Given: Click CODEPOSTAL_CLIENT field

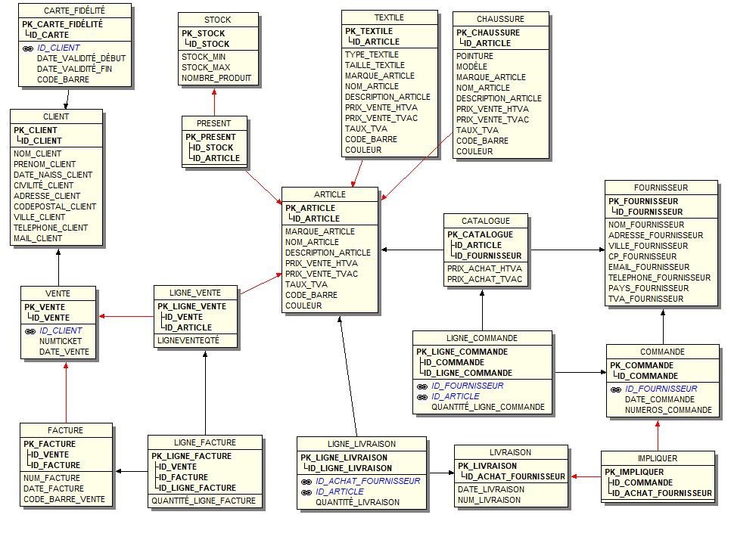Looking at the screenshot, I should [55, 206].
